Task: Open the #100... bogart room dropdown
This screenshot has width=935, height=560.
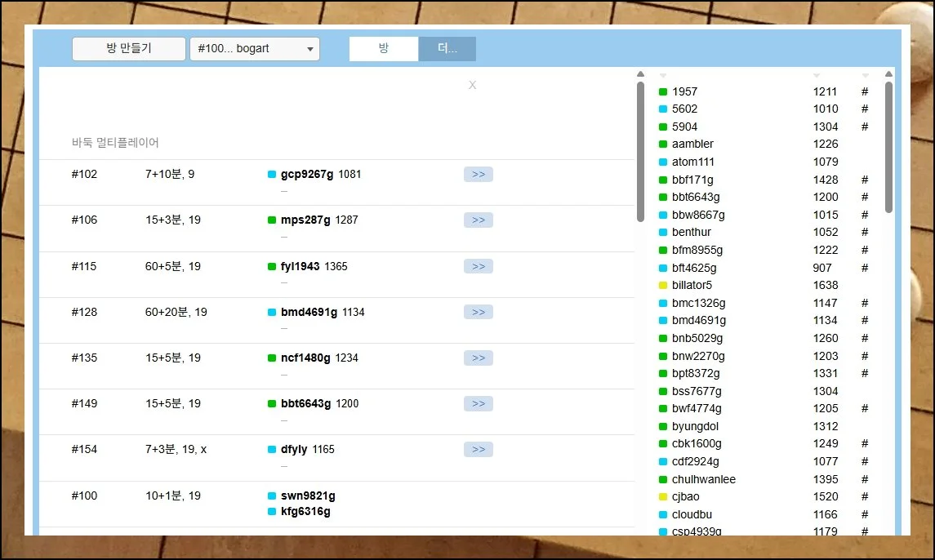Action: [255, 49]
